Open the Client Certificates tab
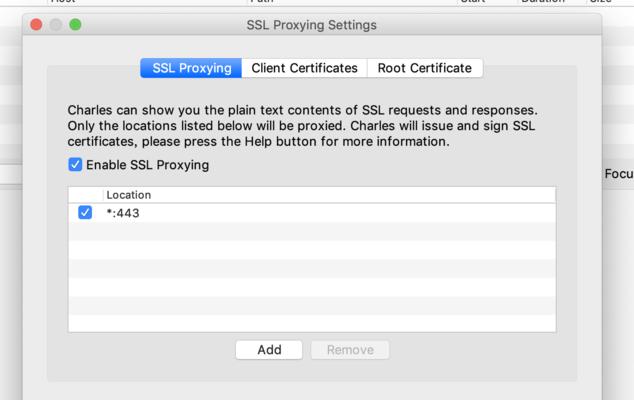 click(x=304, y=68)
